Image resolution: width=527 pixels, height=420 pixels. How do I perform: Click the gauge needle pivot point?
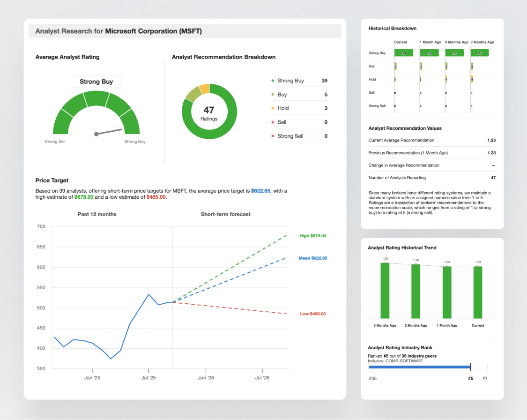pyautogui.click(x=96, y=134)
